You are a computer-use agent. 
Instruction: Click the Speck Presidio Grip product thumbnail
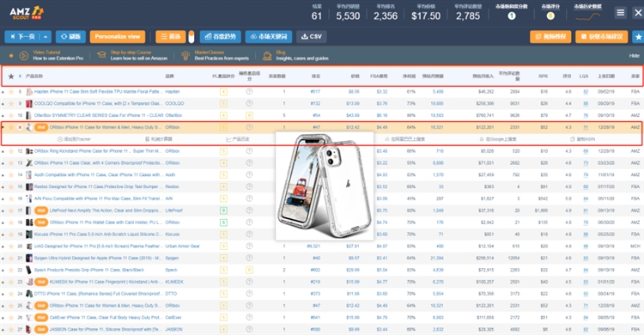[x=28, y=270]
